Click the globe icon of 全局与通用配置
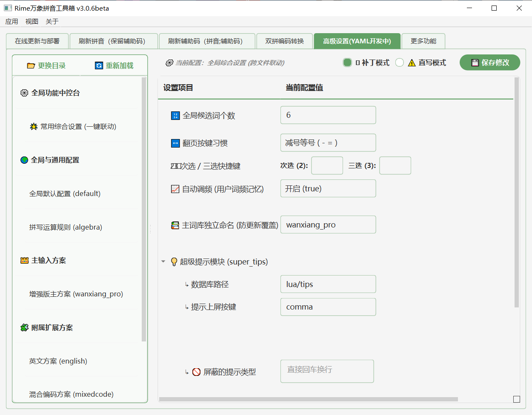The height and width of the screenshot is (415, 532). 24,160
